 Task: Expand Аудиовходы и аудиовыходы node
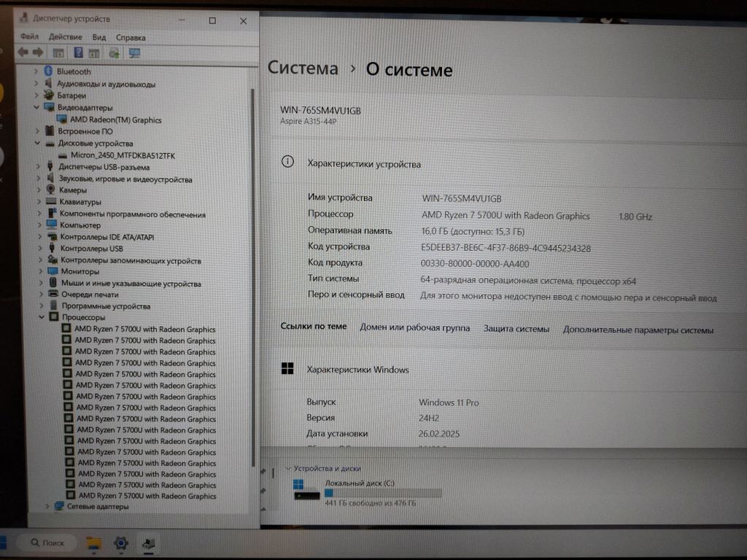point(36,83)
